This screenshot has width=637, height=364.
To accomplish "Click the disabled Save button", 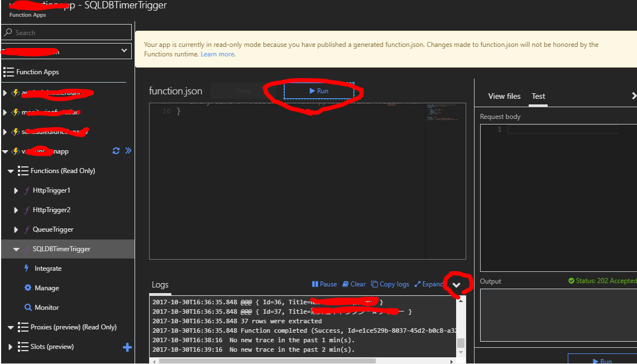I will click(243, 91).
